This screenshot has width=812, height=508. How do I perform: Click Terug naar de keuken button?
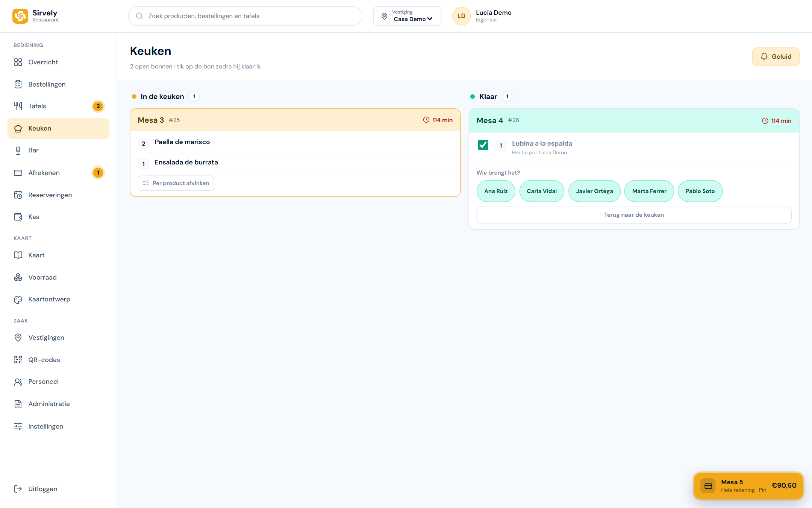[x=634, y=215]
